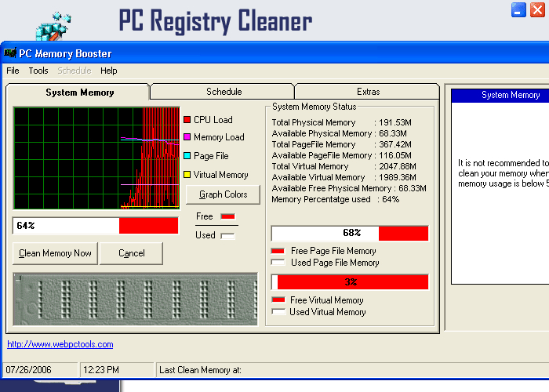Screen dimensions: 549x392
Task: Click the Free Virtual Memory red swatch
Action: [278, 300]
